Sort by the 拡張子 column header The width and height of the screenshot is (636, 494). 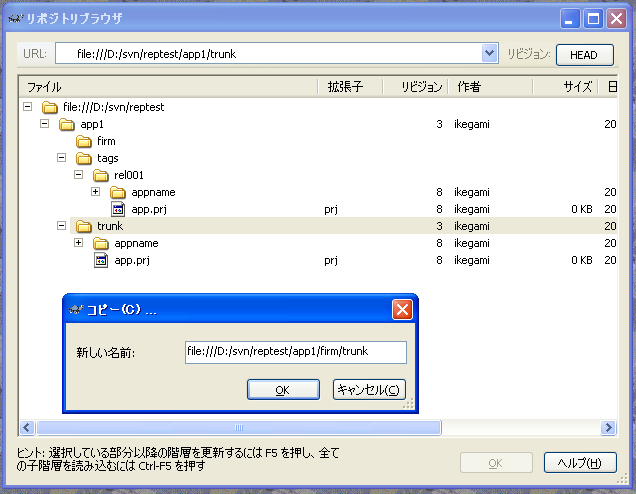tap(350, 87)
